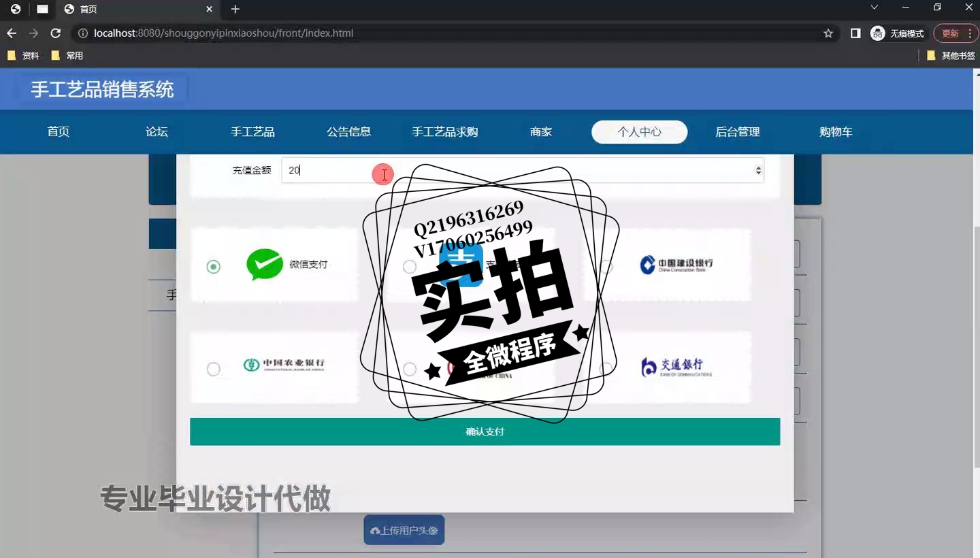Open the 首页 navigation item
The image size is (980, 558).
point(59,132)
